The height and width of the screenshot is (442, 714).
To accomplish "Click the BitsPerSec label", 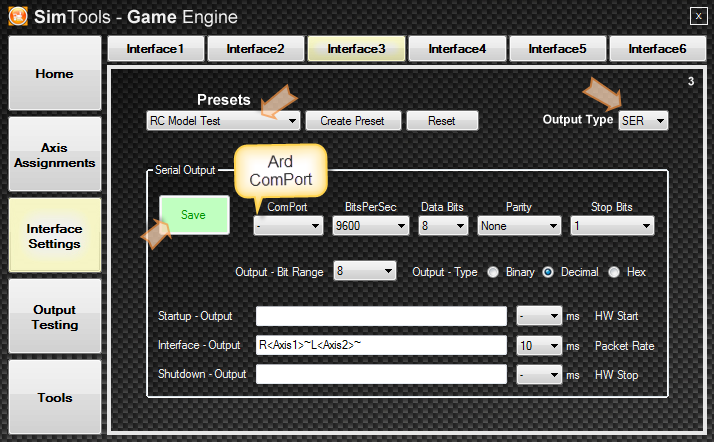I will point(370,207).
